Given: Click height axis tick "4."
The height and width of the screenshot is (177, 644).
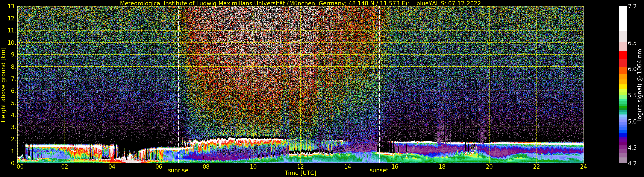Looking at the screenshot, I should (14, 115).
